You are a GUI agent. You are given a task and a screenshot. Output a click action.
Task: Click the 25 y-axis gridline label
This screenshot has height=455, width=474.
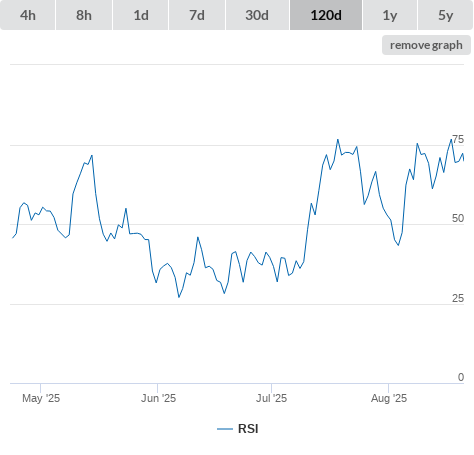(458, 298)
